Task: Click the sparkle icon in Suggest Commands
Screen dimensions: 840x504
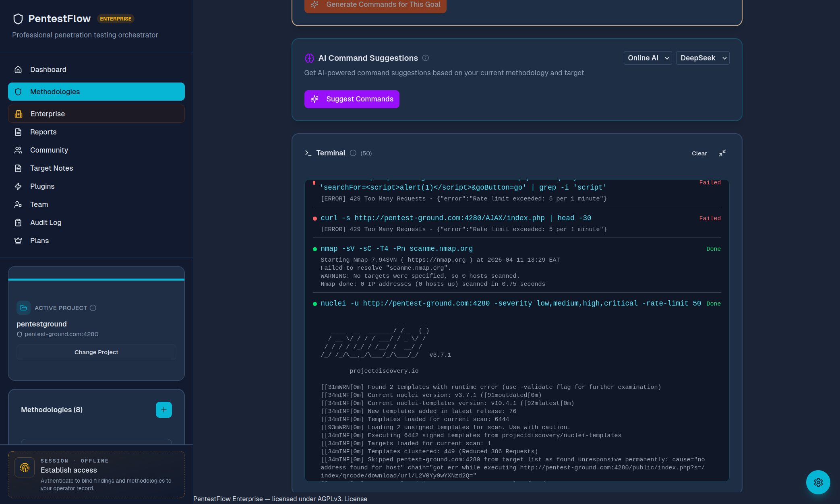Action: click(x=315, y=99)
